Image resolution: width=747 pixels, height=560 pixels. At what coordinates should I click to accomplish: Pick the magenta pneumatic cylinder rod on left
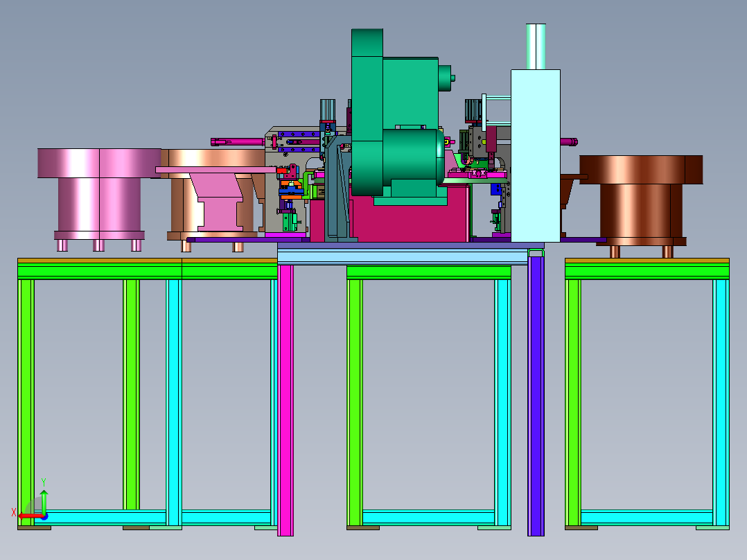237,141
